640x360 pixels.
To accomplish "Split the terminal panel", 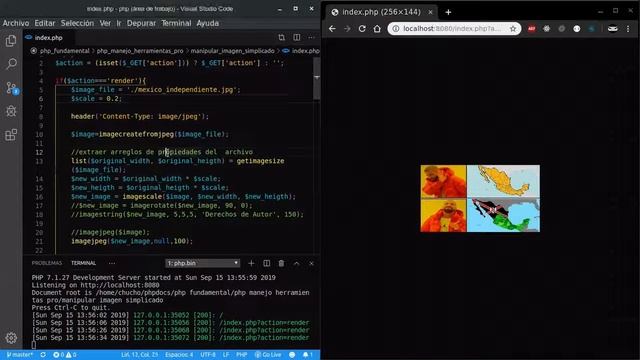I will click(267, 263).
